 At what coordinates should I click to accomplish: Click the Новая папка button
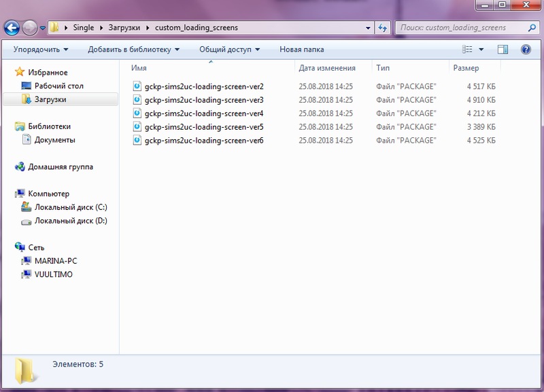(302, 50)
